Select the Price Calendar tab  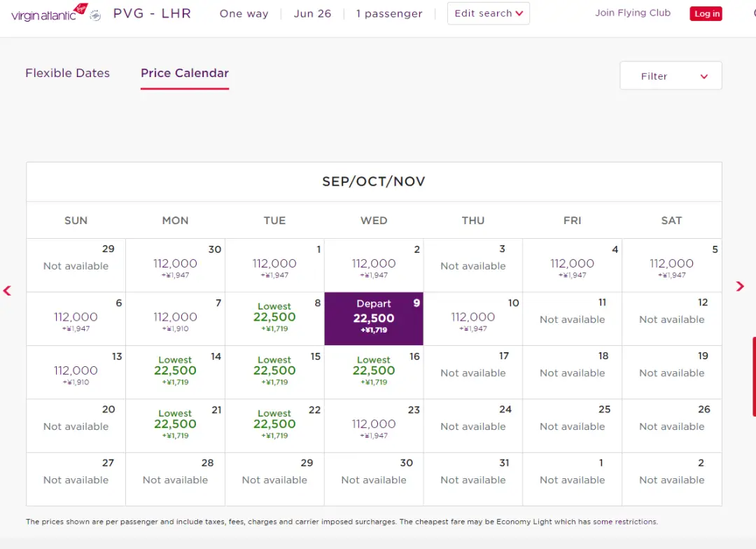185,73
